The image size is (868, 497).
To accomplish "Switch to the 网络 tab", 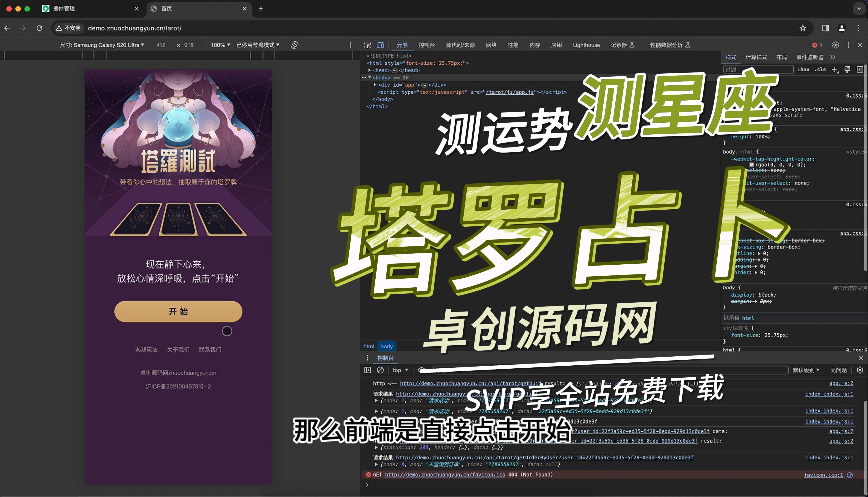I will click(491, 45).
